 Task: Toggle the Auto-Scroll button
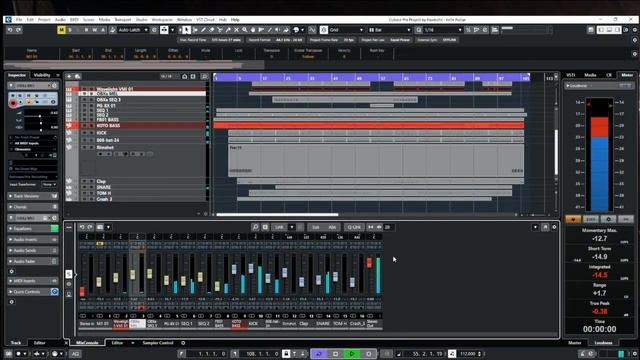tap(164, 30)
